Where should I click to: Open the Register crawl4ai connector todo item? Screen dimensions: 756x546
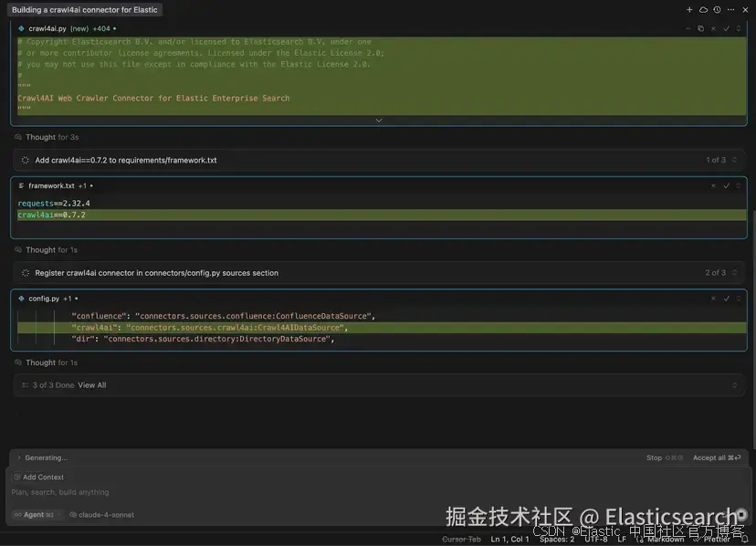(156, 273)
